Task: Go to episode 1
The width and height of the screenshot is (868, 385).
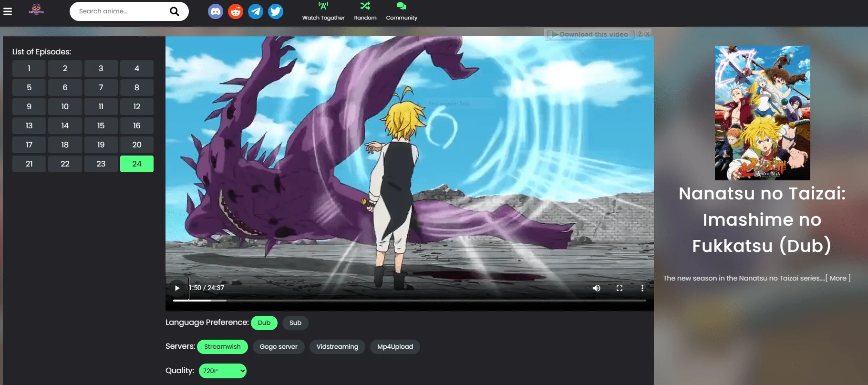Action: (x=29, y=69)
